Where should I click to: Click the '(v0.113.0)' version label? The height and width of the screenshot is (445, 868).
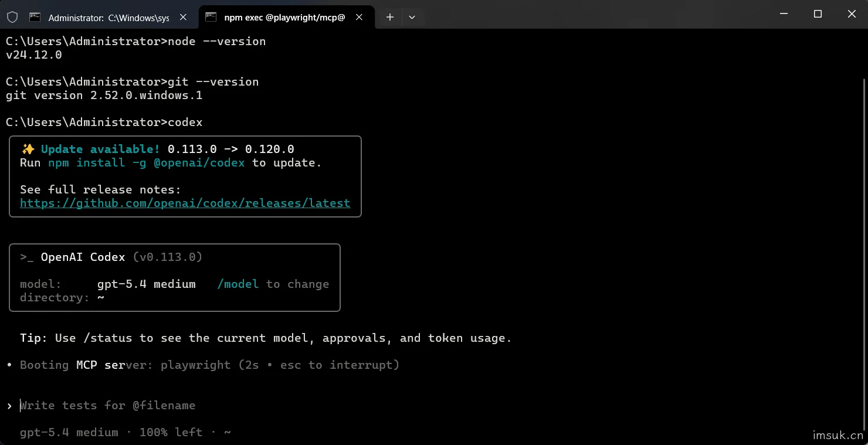[x=168, y=257]
